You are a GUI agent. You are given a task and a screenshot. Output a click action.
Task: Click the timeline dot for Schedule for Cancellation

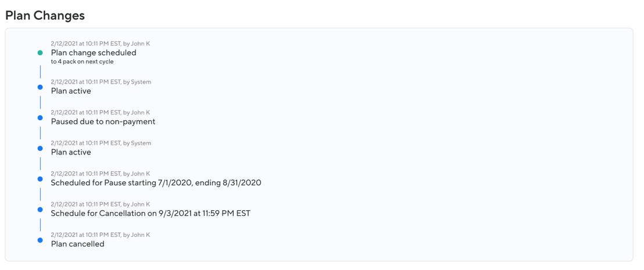pyautogui.click(x=40, y=210)
